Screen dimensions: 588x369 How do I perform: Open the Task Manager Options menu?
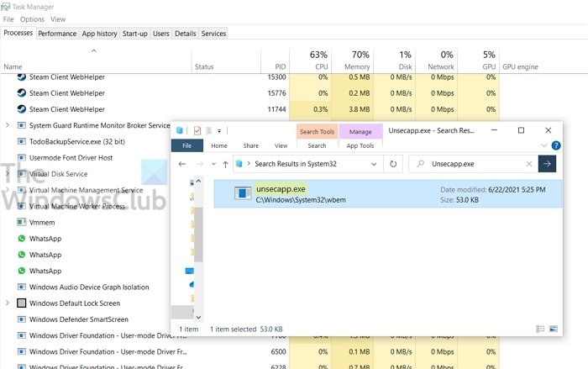32,19
